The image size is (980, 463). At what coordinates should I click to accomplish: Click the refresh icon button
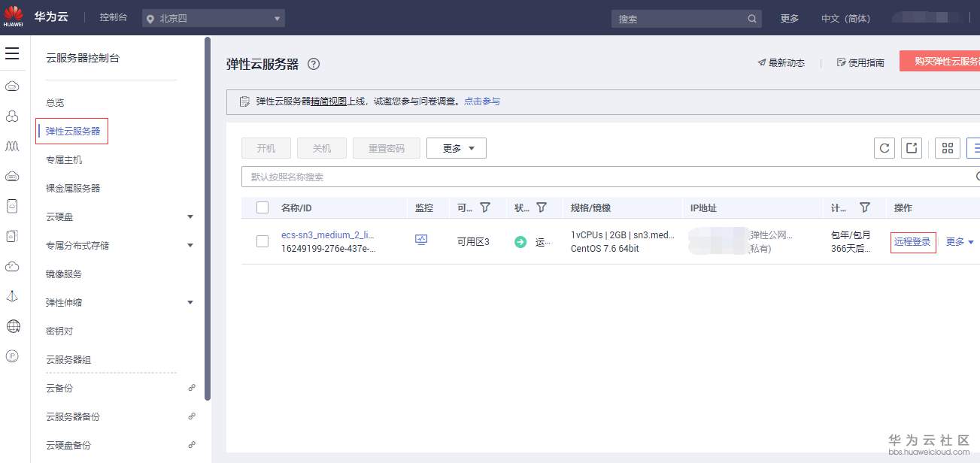pos(884,148)
